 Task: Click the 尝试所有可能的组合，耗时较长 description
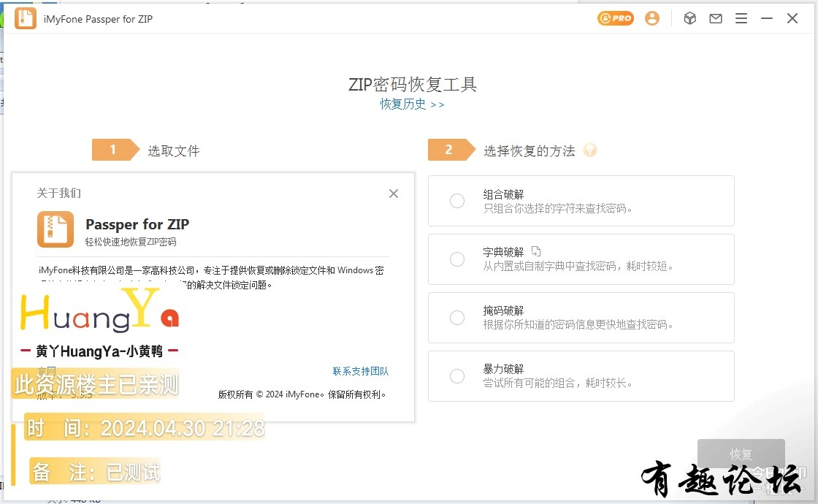(557, 383)
